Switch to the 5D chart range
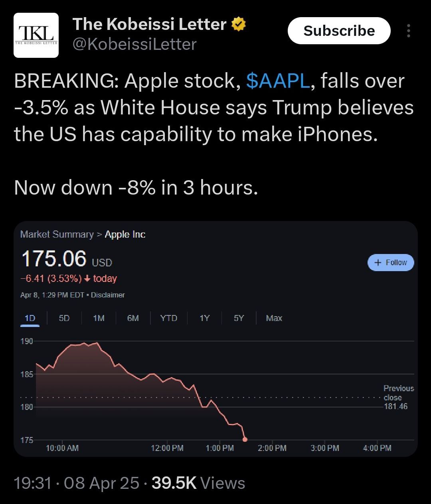Viewport: 431px width, 504px height. click(64, 318)
